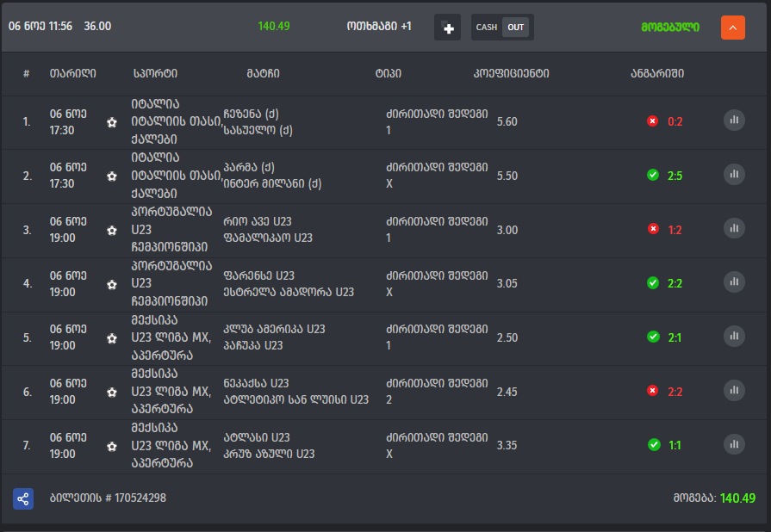Click the # column header
The width and height of the screenshot is (771, 532).
(26, 74)
